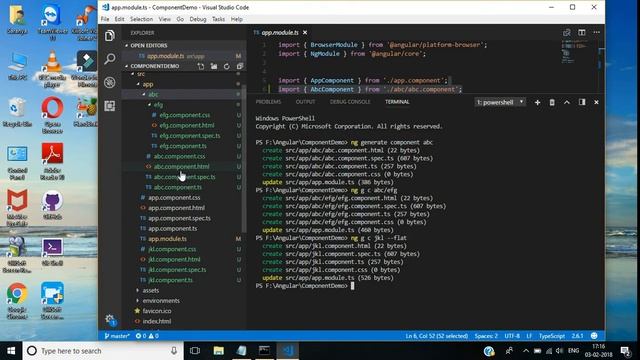Click the feedback smiley in status bar
Screen dimensions: 640x360
594,336
